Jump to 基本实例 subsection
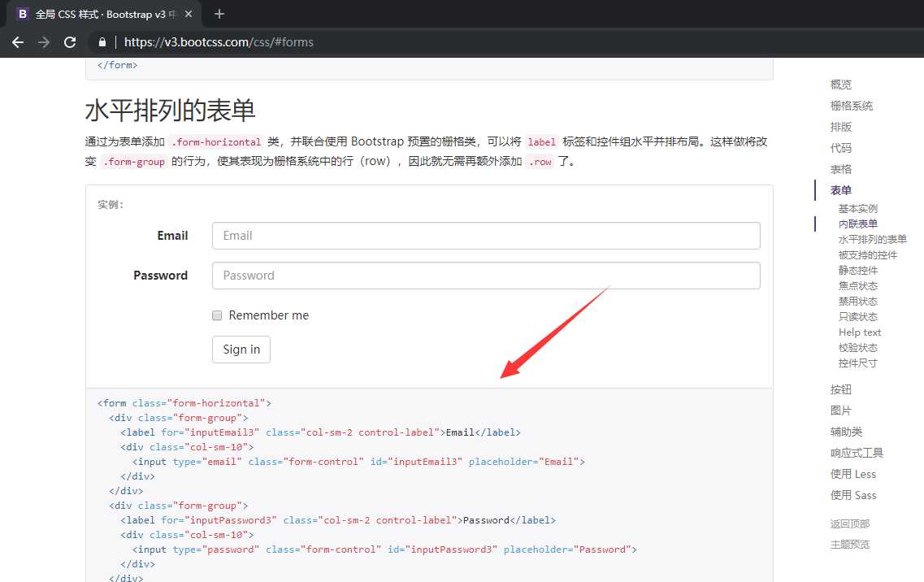924x582 pixels. point(858,209)
